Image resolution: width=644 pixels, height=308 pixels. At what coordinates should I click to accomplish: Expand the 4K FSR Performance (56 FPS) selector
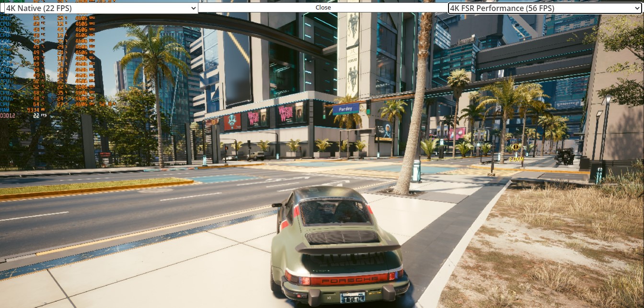tap(544, 8)
